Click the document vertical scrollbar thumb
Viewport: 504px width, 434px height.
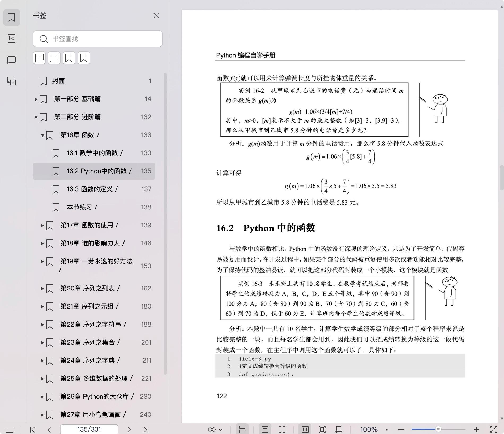[502, 178]
